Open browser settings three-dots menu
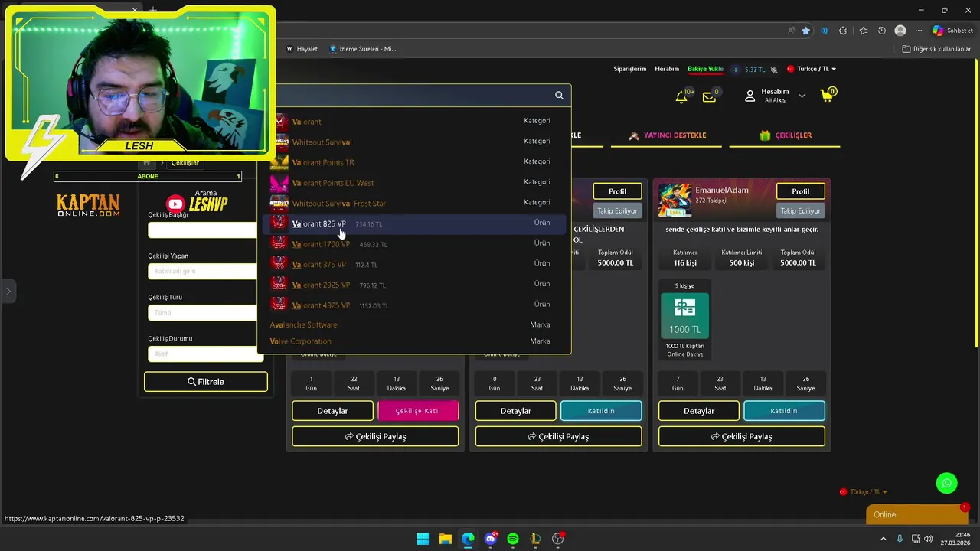The width and height of the screenshot is (980, 551). point(919,31)
